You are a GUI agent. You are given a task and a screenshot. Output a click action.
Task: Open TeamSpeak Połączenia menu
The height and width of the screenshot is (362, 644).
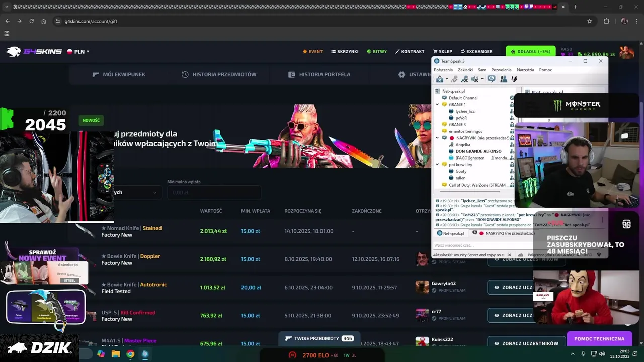pyautogui.click(x=443, y=70)
